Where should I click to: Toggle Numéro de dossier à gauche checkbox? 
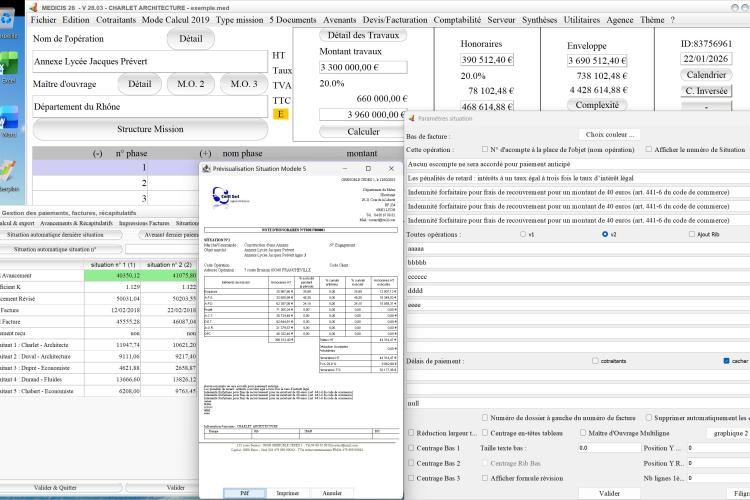click(x=485, y=417)
